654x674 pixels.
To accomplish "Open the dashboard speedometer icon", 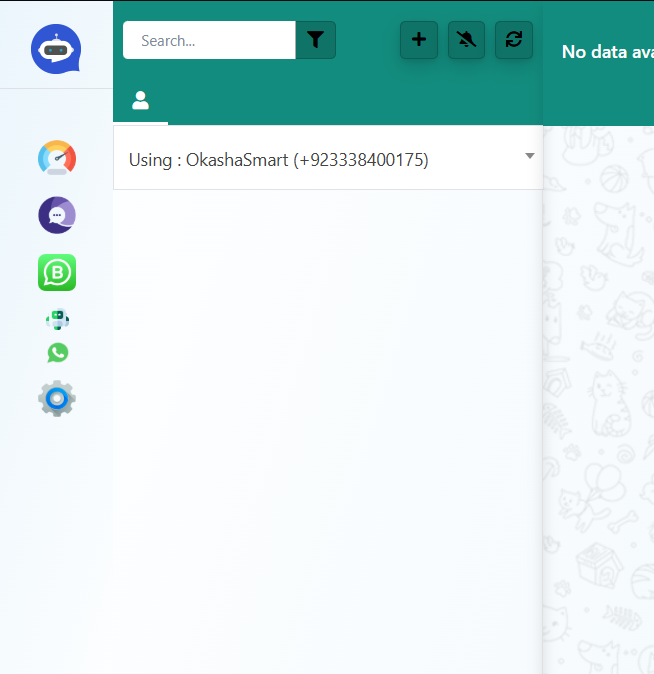I will click(x=57, y=157).
